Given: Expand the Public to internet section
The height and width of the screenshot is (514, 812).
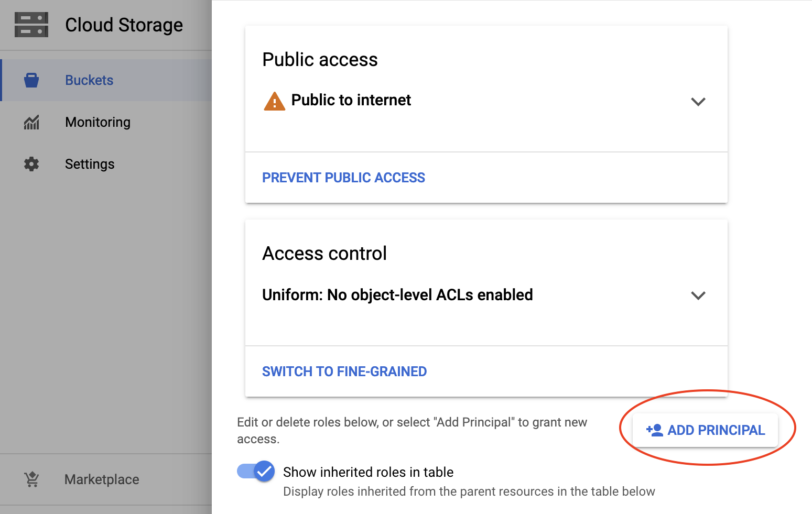Looking at the screenshot, I should coord(698,101).
